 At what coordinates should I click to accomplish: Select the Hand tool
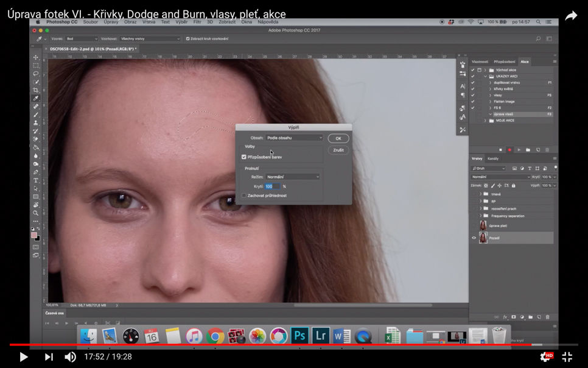tap(36, 205)
